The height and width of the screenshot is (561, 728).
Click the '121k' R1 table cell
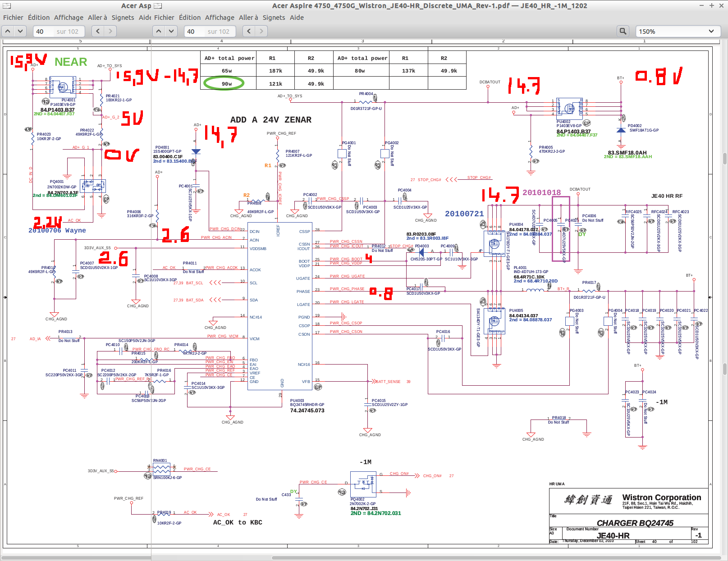275,84
